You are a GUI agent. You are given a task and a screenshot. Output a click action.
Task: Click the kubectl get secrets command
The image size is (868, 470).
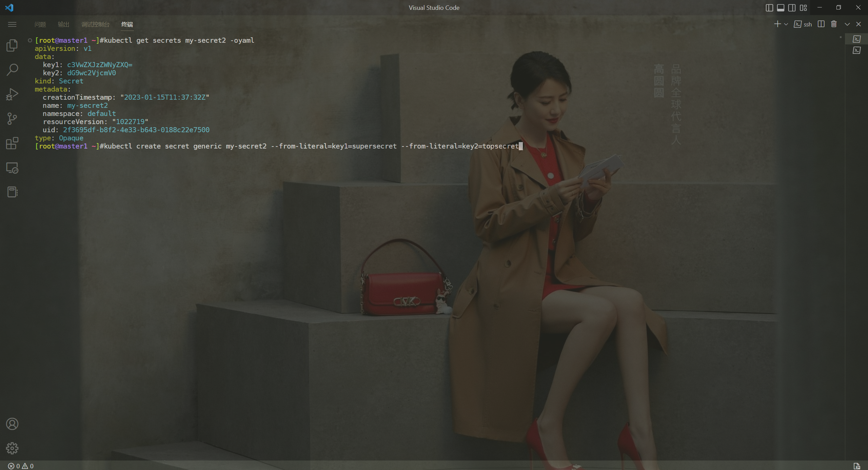[x=179, y=40]
